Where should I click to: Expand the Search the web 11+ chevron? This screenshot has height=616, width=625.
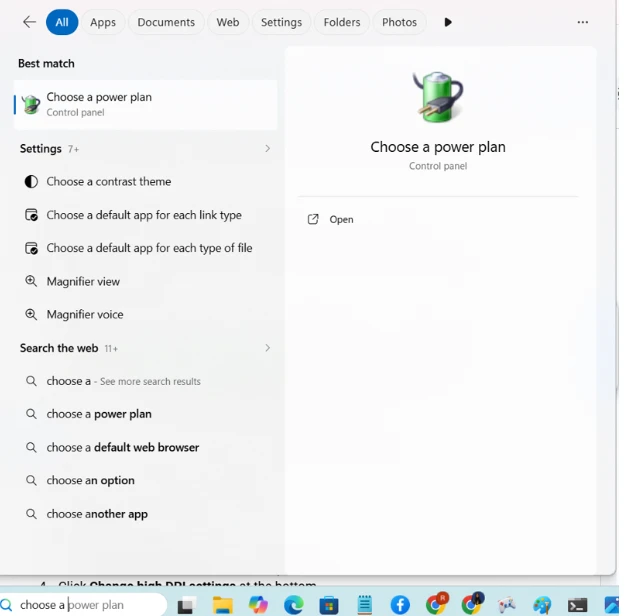267,348
